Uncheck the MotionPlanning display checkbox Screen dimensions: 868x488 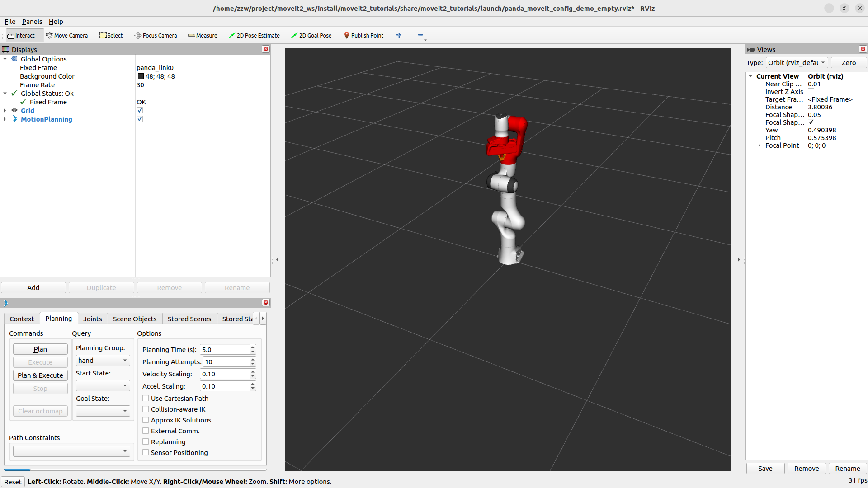click(x=140, y=119)
